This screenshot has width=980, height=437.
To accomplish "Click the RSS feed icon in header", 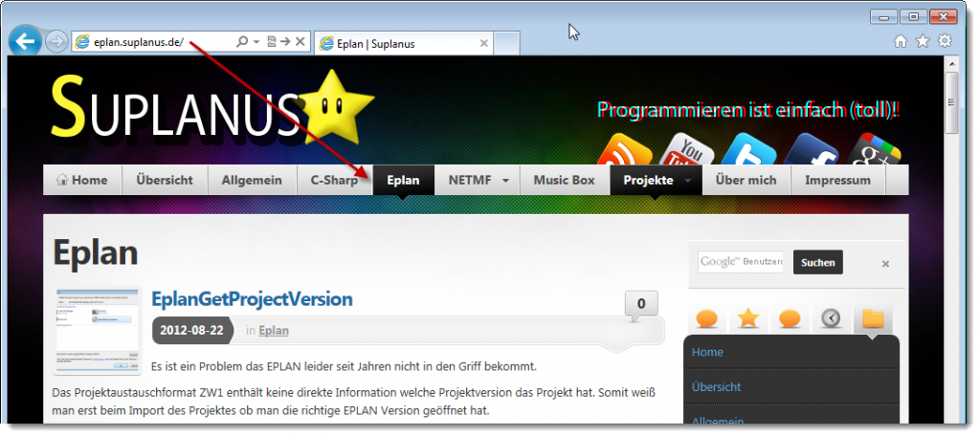I will tap(625, 151).
